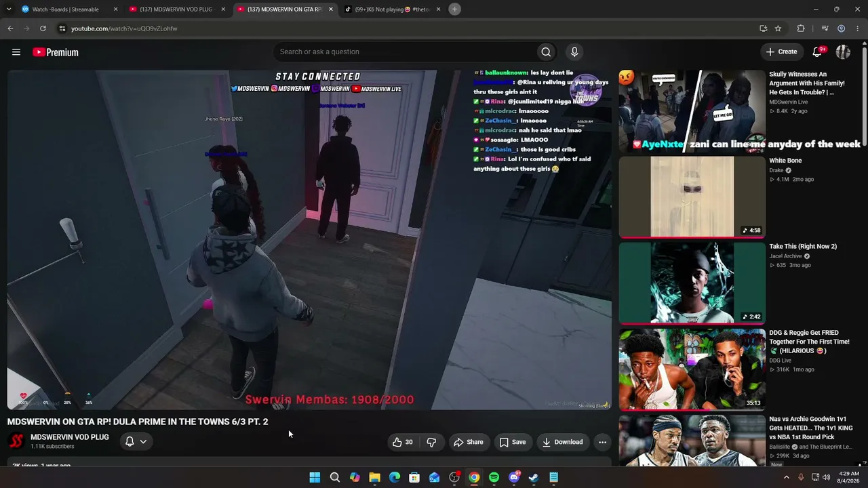Open MDSWERVIN VOD PLUG channel avatar

click(16, 441)
